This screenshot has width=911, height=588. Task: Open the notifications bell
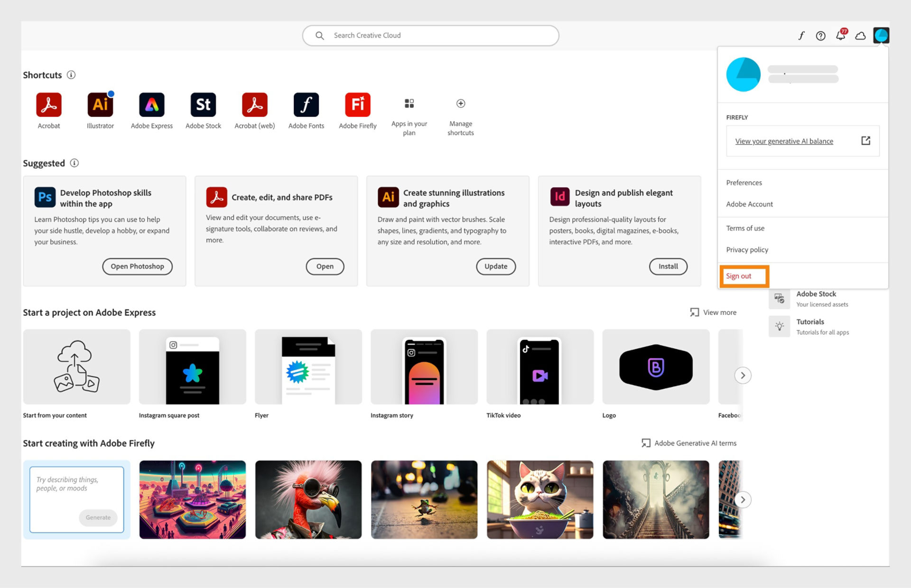[840, 35]
